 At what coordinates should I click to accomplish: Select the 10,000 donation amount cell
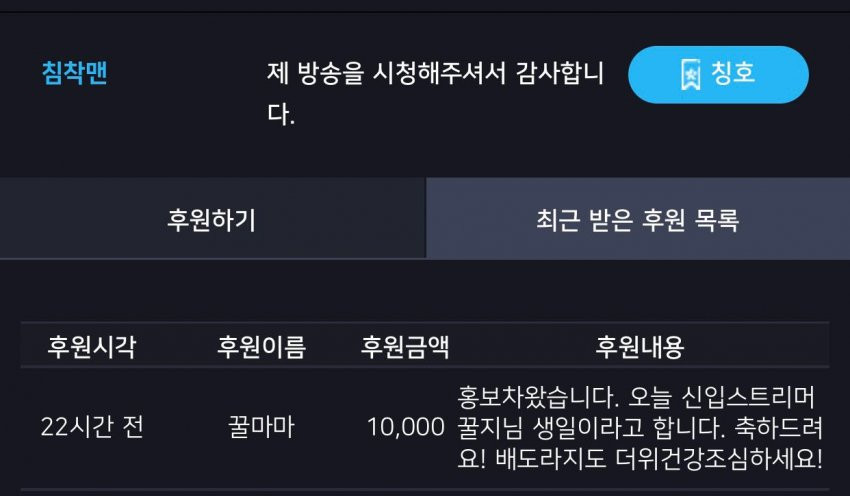point(406,427)
